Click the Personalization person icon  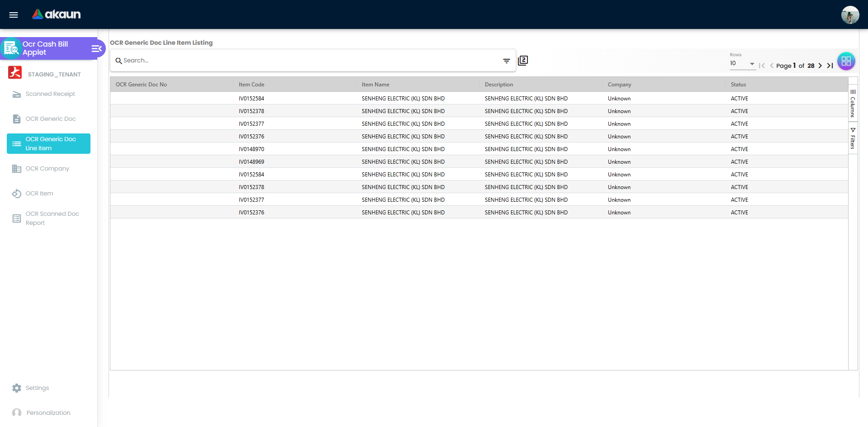pyautogui.click(x=17, y=413)
